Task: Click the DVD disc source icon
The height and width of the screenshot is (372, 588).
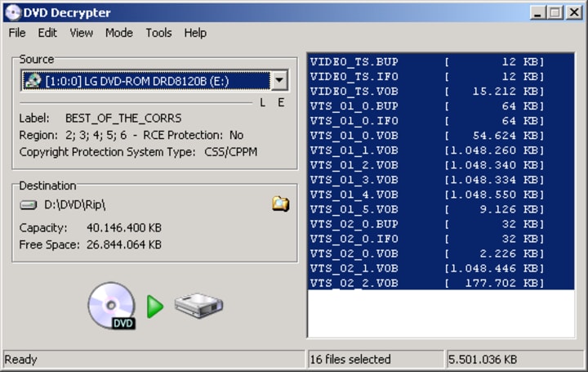Action: (112, 306)
